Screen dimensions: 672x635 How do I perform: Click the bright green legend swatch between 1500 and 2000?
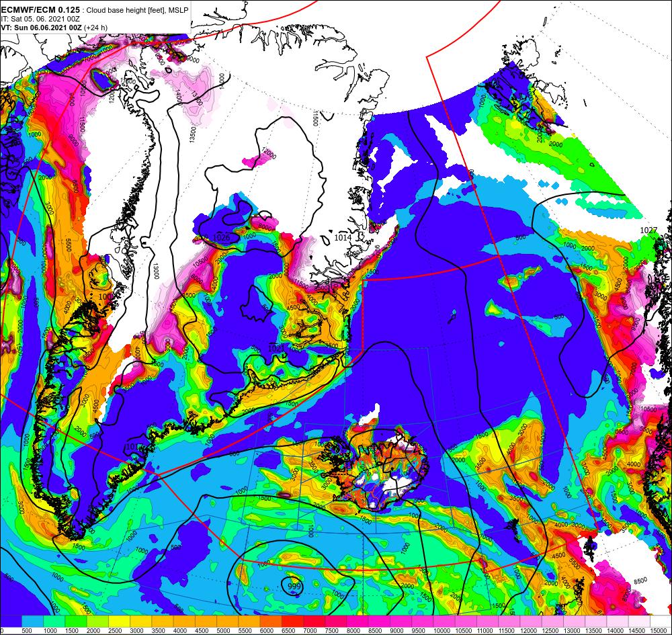76,621
